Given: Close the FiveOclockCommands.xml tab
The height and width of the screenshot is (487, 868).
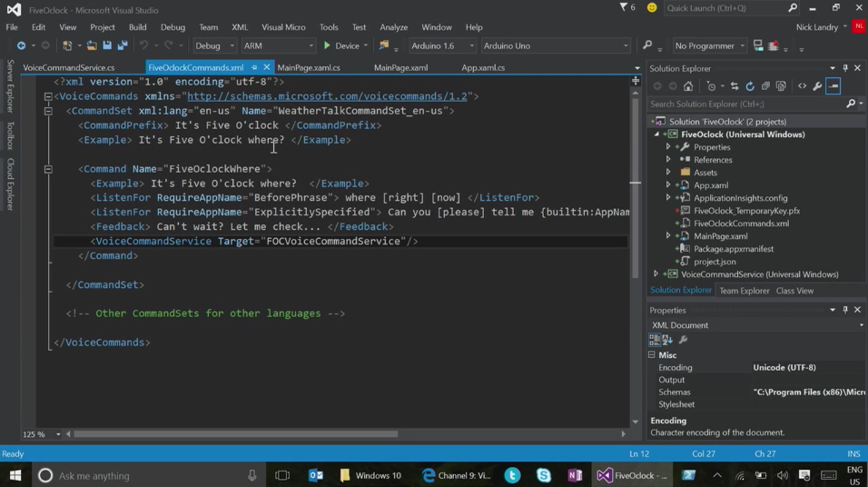Looking at the screenshot, I should click(266, 67).
